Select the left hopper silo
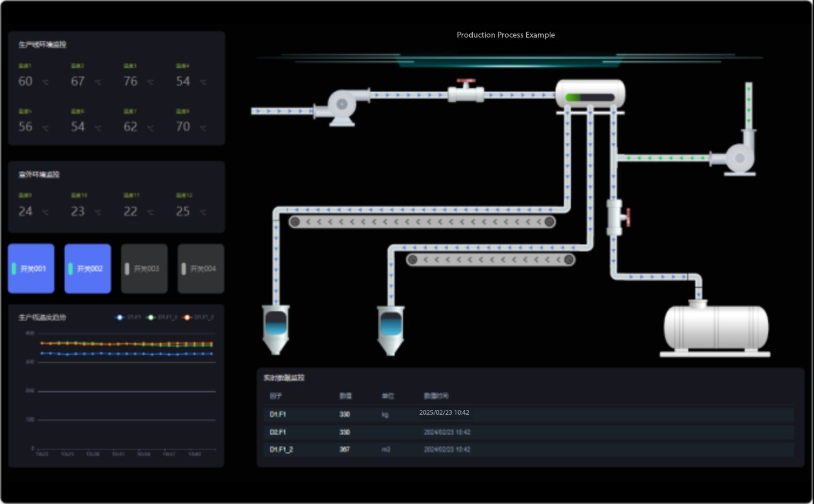Screen dimensions: 814x504 pyautogui.click(x=275, y=330)
